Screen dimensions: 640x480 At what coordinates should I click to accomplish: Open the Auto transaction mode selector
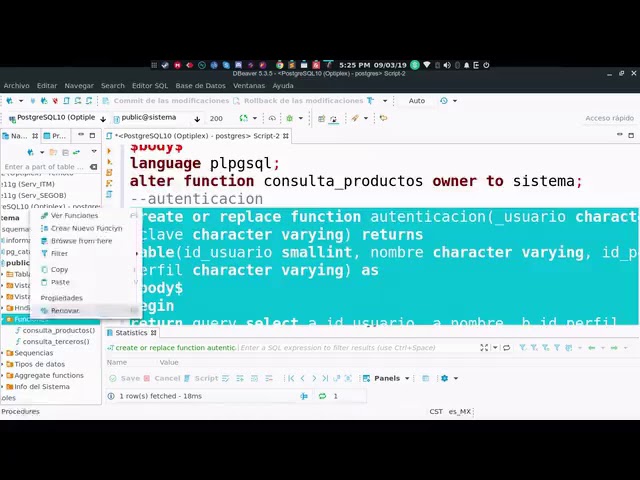(x=417, y=101)
